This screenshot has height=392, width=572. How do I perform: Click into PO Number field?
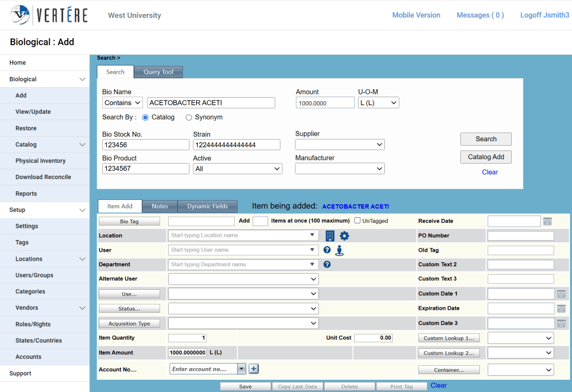(x=521, y=236)
